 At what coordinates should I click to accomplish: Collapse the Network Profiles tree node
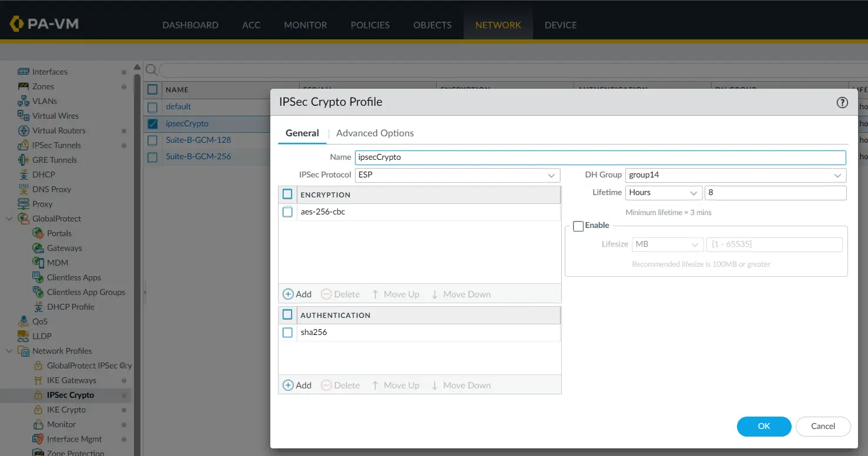click(9, 351)
